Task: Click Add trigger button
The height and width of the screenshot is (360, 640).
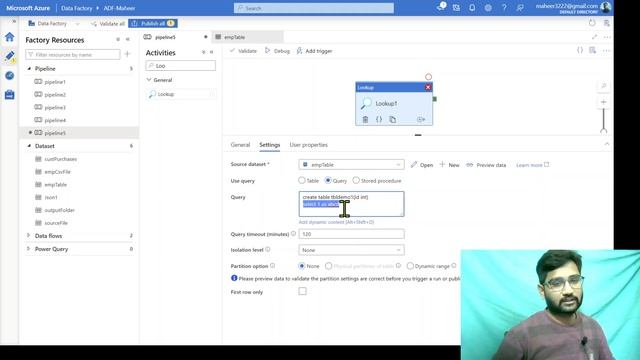Action: click(x=315, y=51)
